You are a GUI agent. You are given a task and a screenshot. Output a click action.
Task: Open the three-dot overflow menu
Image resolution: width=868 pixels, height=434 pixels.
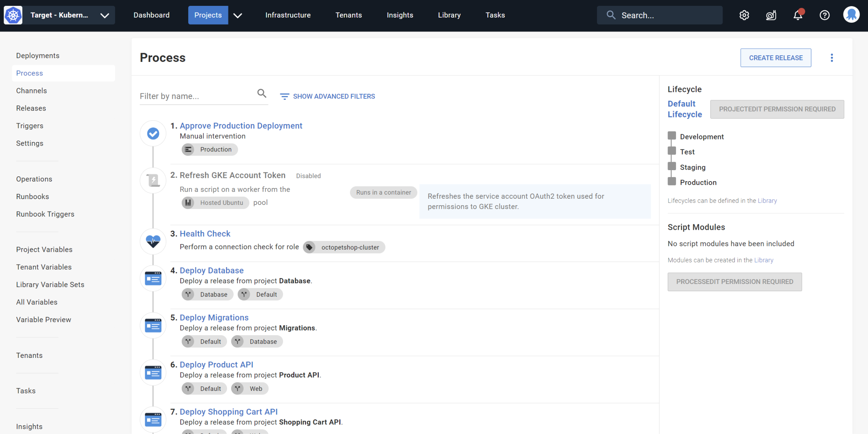click(832, 57)
